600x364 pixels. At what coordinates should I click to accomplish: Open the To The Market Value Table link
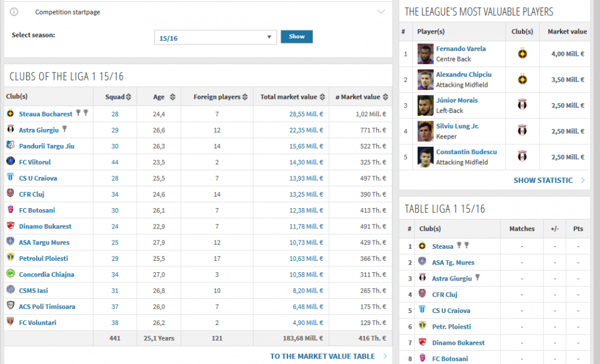(x=322, y=356)
